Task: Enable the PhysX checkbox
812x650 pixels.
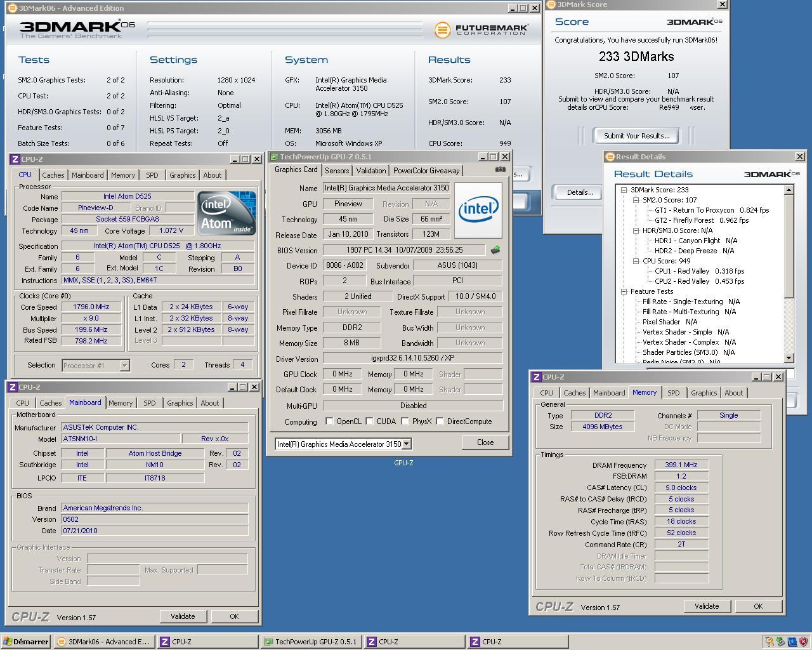Action: click(404, 421)
